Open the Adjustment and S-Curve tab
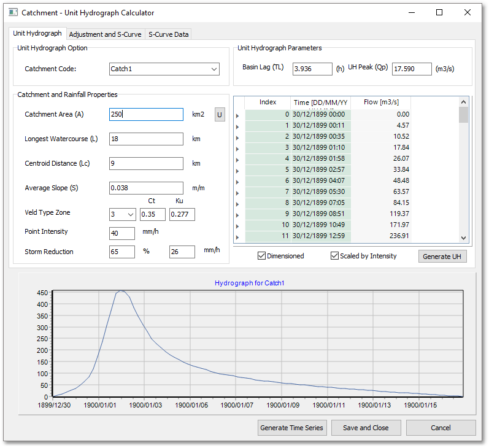This screenshot has height=448, width=489. point(105,34)
